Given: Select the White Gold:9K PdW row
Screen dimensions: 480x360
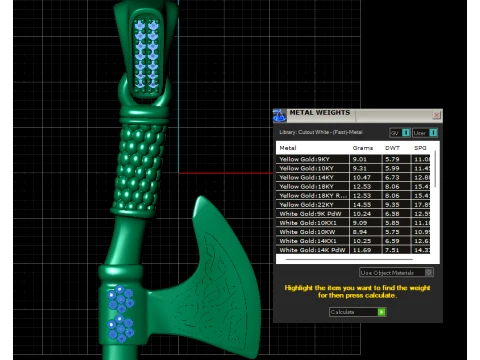Looking at the screenshot, I should coord(353,214).
